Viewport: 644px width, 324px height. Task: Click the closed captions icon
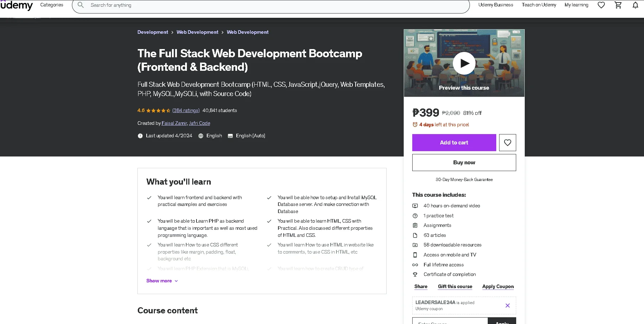[x=230, y=136]
